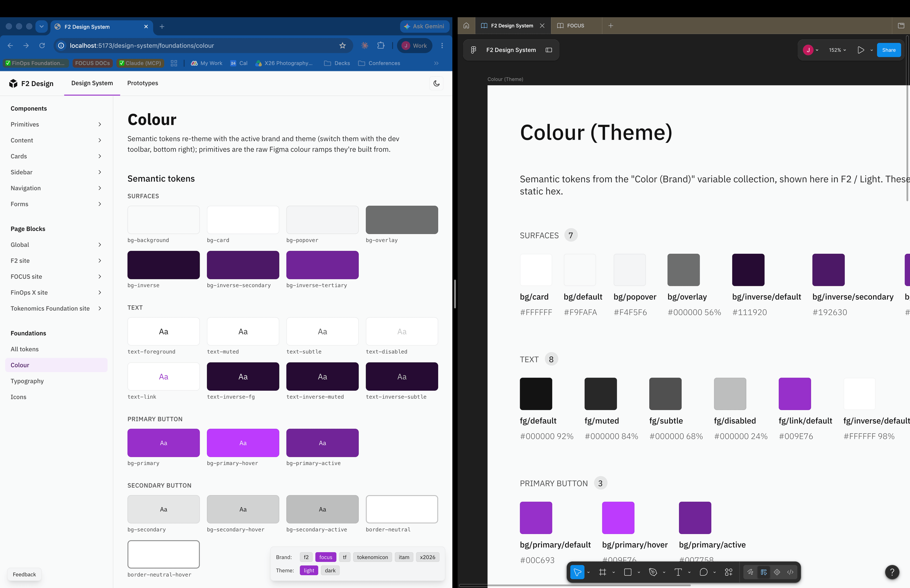910x588 pixels.
Task: Set brand to focus in dev toolbar
Action: click(326, 557)
